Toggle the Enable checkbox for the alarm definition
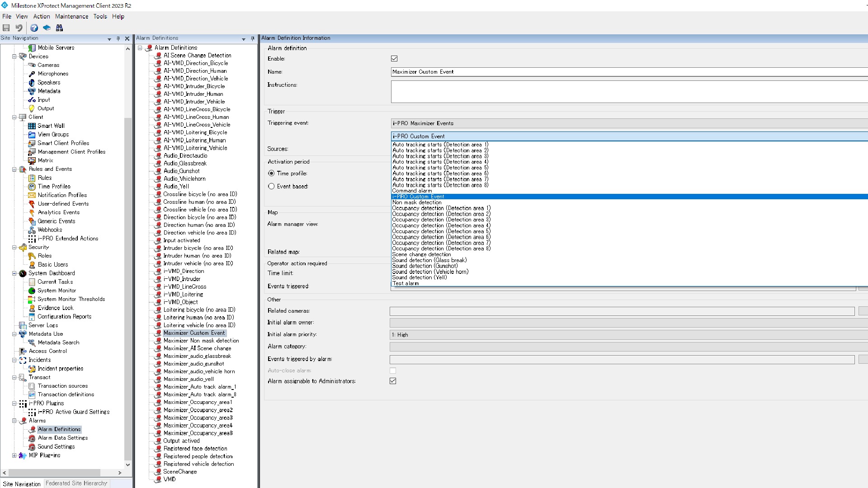This screenshot has width=868, height=488. coord(394,58)
